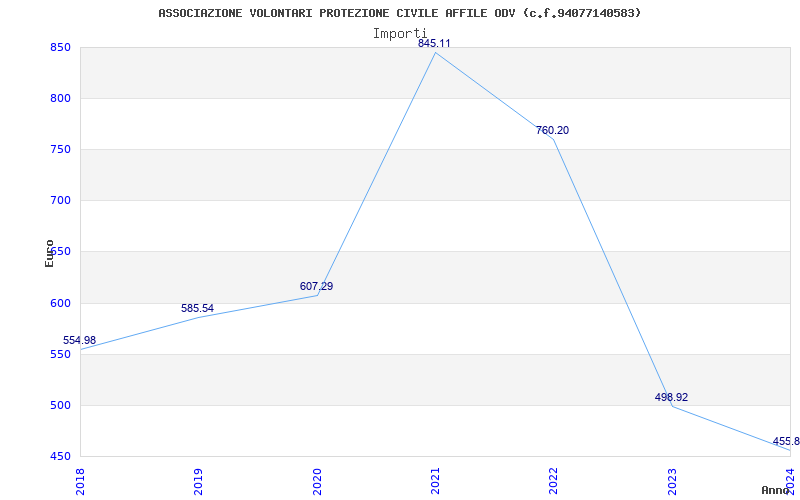Viewport: 800px width, 500px height.
Task: Click the 554.98 data label
Action: [79, 340]
